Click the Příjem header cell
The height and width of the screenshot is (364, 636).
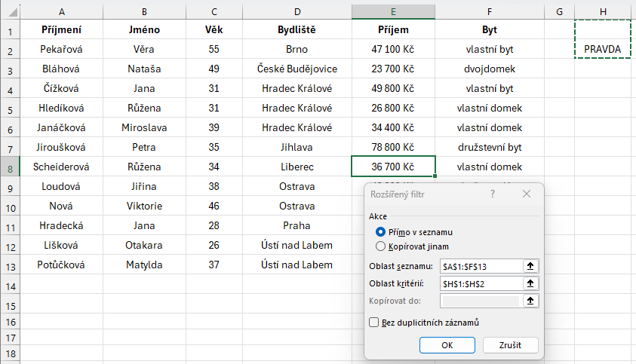[393, 29]
